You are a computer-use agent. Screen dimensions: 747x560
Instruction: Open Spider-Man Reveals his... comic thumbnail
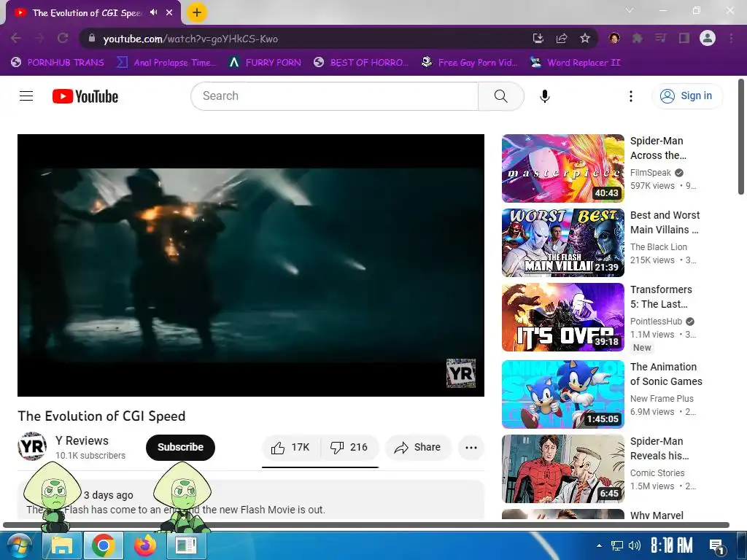coord(562,469)
